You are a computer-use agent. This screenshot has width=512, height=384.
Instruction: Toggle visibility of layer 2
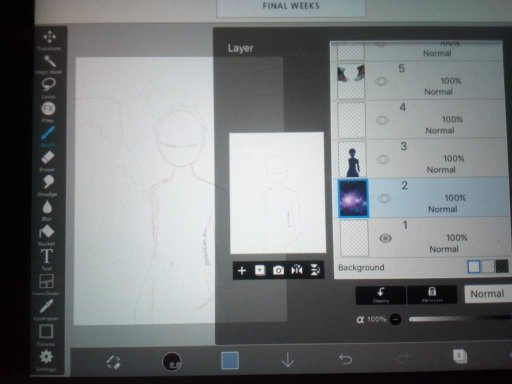tap(384, 199)
